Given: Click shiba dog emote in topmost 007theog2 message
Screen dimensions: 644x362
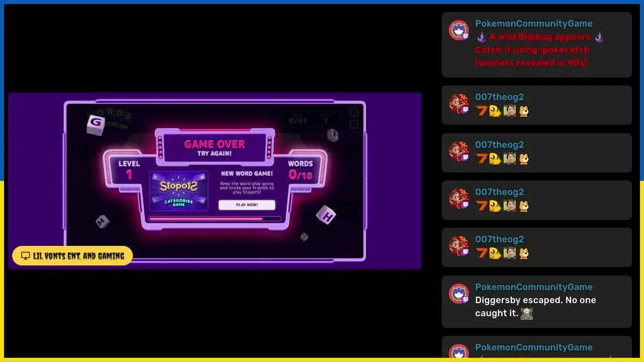Looking at the screenshot, I should click(x=524, y=111).
